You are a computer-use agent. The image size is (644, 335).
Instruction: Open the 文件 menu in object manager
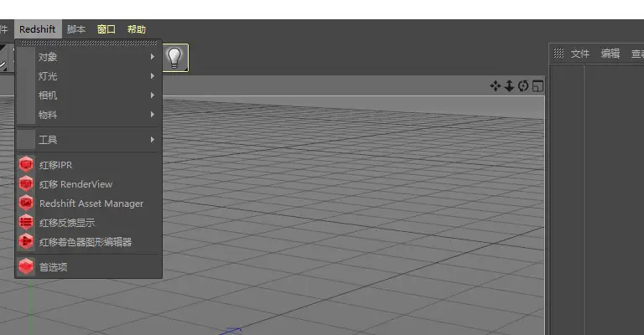(580, 54)
